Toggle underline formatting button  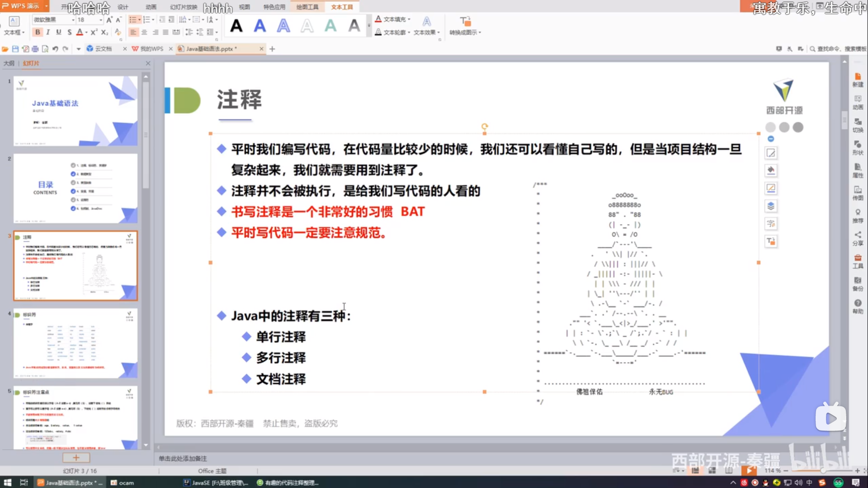pyautogui.click(x=58, y=32)
